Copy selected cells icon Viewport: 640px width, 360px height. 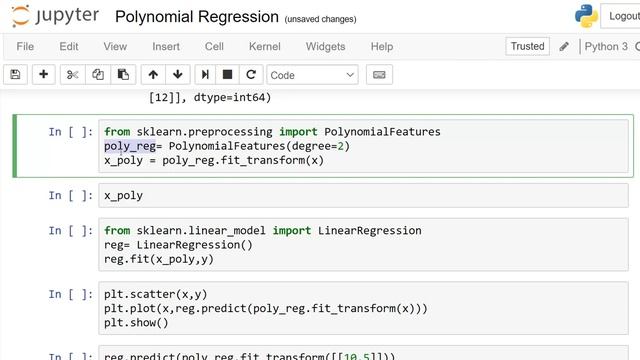coord(98,75)
